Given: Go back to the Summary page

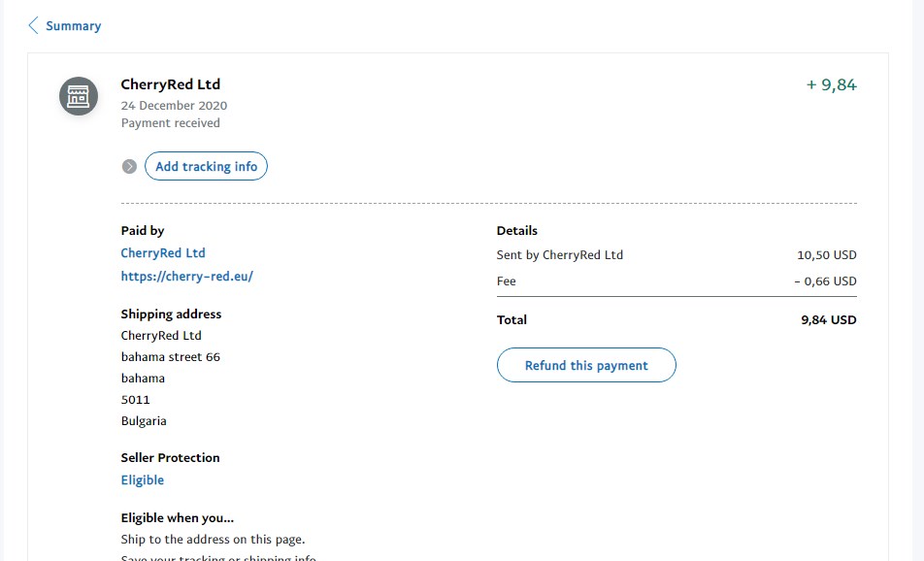Looking at the screenshot, I should [x=73, y=26].
